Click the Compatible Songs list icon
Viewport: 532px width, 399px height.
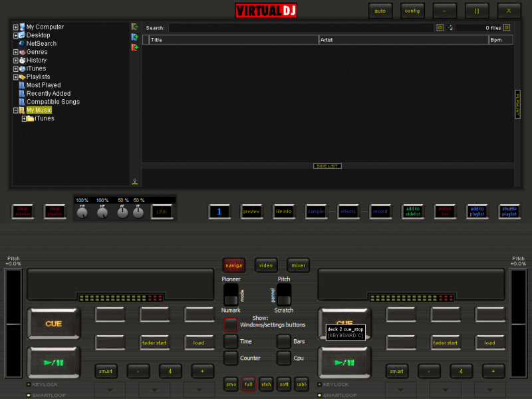[x=23, y=102]
